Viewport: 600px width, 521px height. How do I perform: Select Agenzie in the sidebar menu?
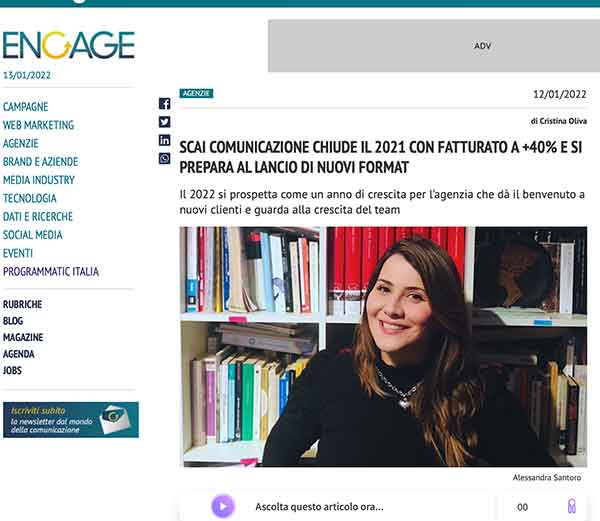pos(21,143)
